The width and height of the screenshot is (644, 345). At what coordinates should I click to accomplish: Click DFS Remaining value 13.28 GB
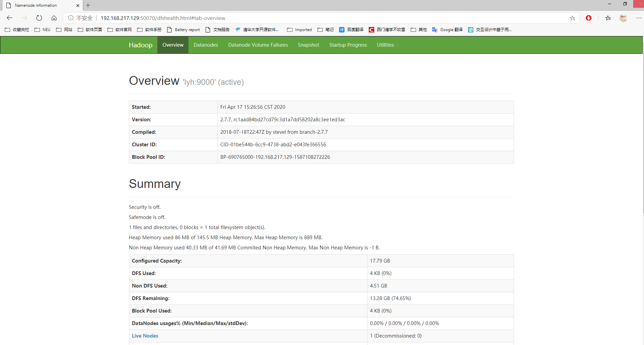(390, 298)
